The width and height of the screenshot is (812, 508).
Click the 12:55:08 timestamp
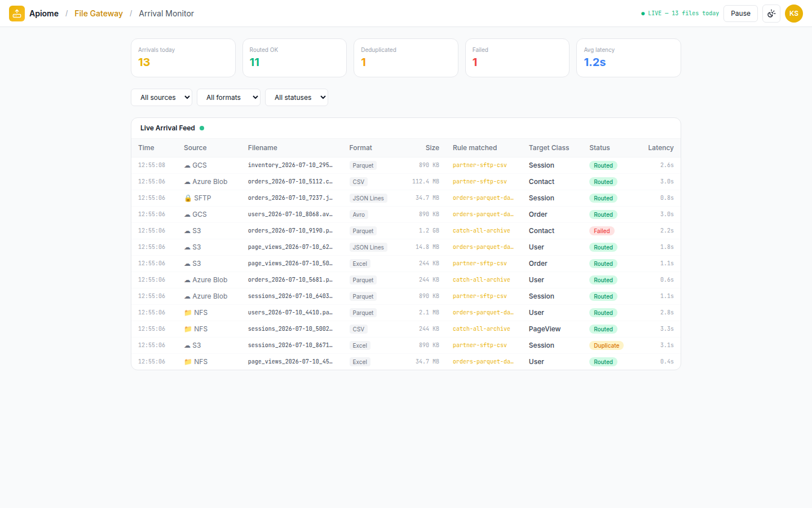point(152,165)
